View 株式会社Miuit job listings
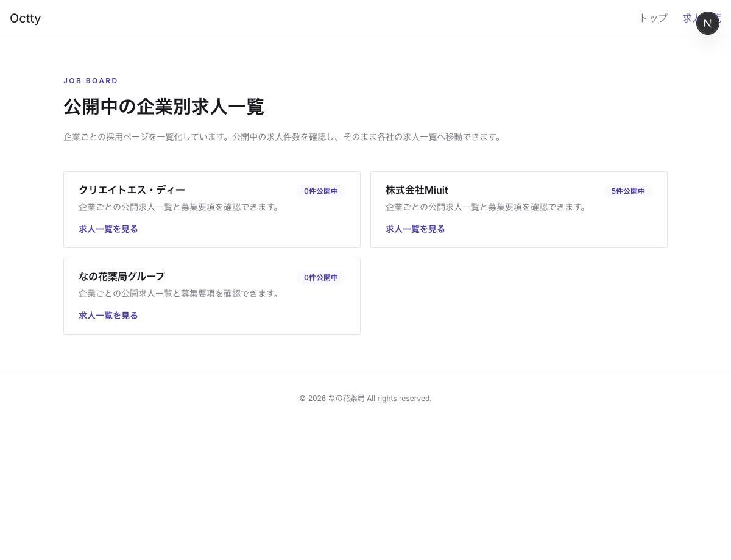731x560 pixels. click(x=415, y=229)
